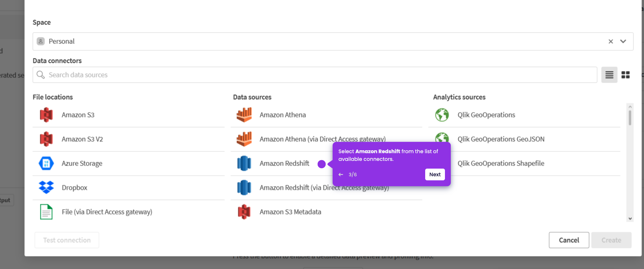
Task: Click the Amazon S3 connector icon
Action: point(46,115)
